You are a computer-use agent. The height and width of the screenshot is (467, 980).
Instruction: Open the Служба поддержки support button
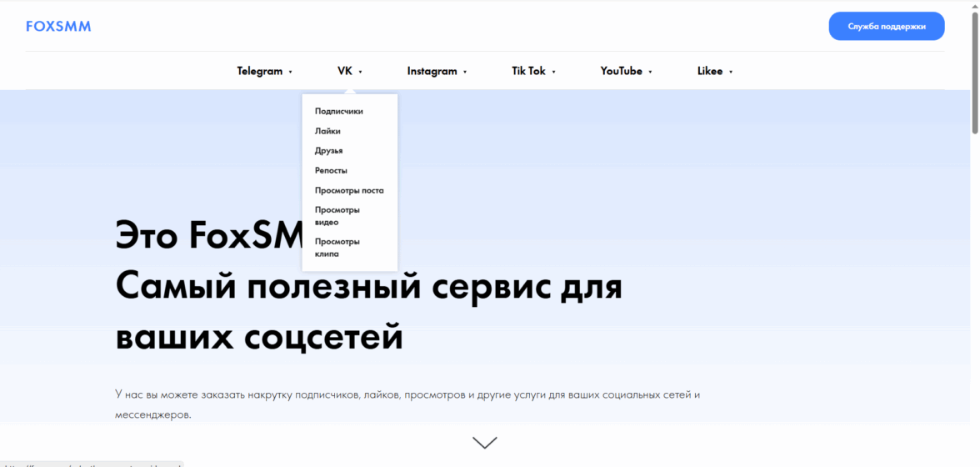(x=887, y=26)
